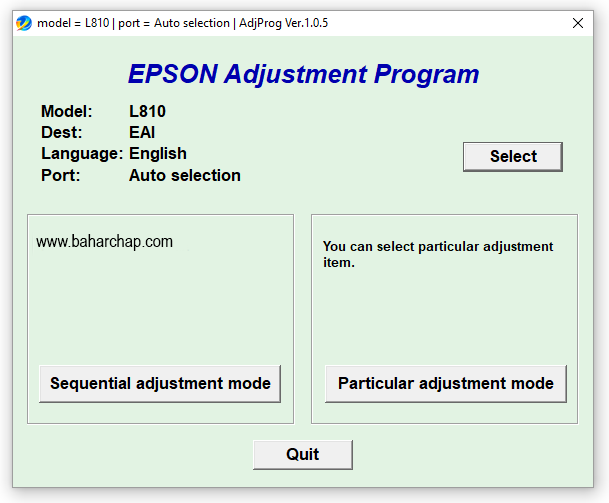Open Sequential adjustment mode
The height and width of the screenshot is (503, 609).
pyautogui.click(x=160, y=383)
